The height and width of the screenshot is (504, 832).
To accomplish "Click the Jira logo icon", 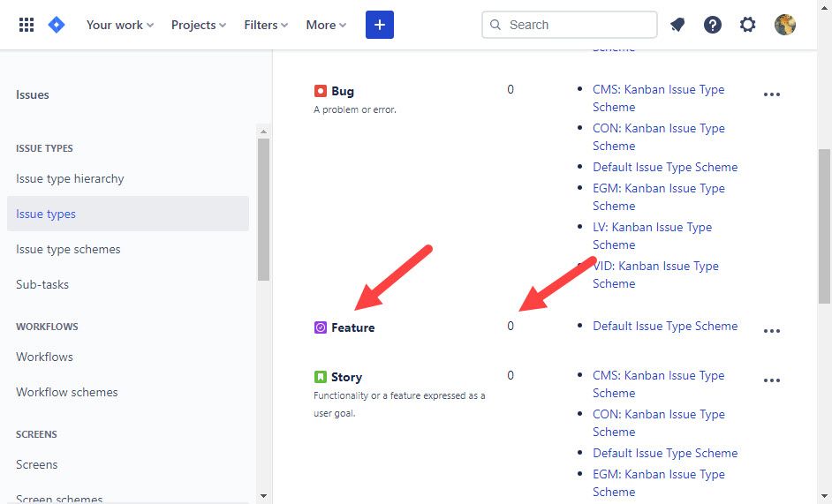I will point(56,25).
